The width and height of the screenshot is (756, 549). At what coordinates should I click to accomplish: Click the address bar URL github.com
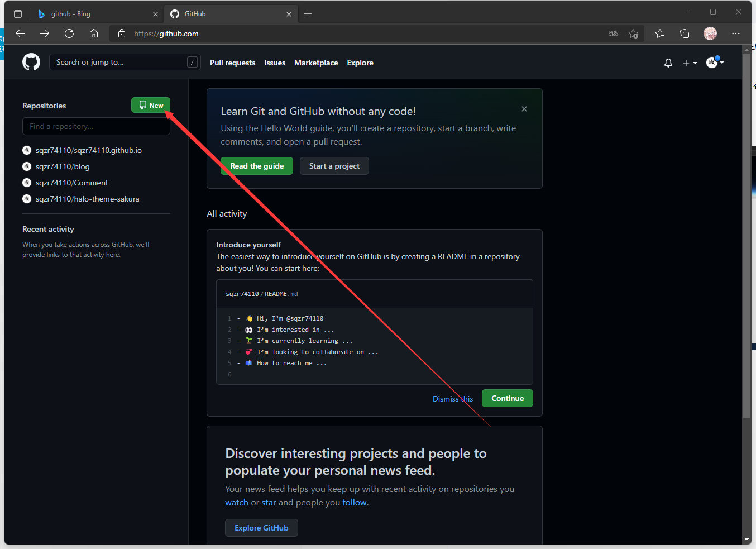pyautogui.click(x=166, y=34)
